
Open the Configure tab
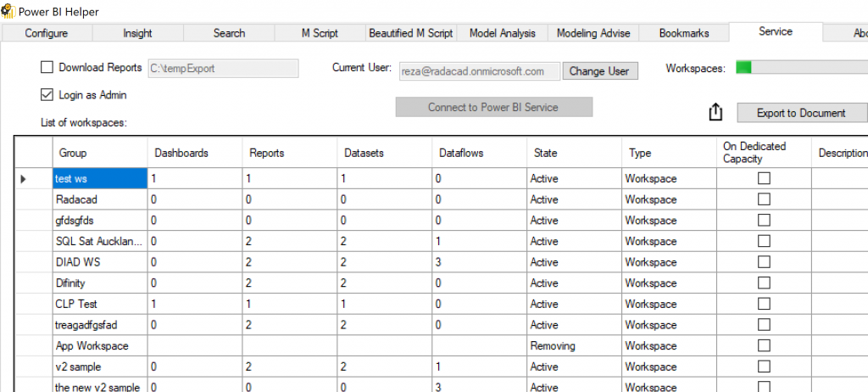[47, 33]
